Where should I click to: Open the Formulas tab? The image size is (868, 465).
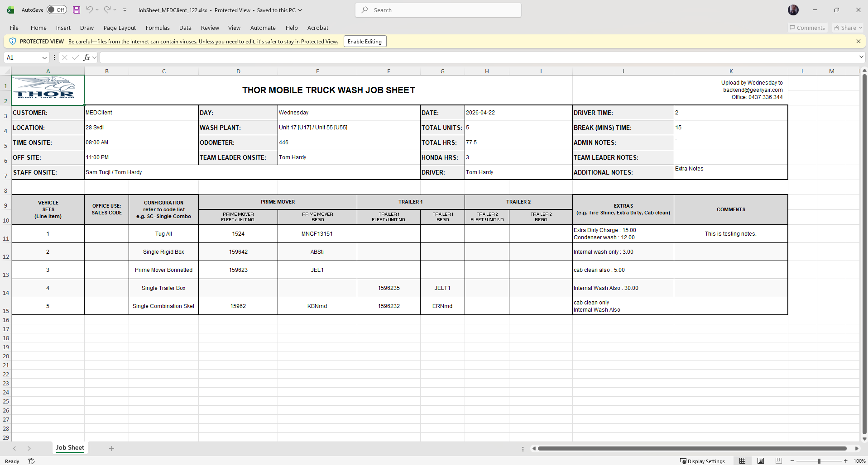coord(158,28)
